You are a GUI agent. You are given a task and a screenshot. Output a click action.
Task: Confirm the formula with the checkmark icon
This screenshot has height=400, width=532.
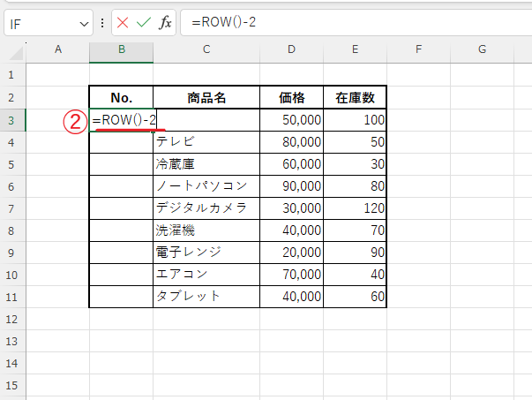[144, 23]
